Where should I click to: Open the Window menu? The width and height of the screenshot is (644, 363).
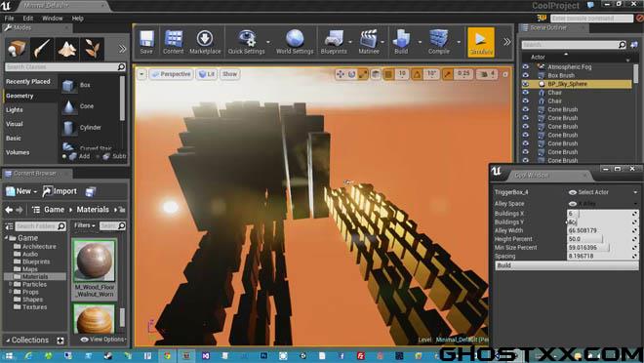coord(52,19)
